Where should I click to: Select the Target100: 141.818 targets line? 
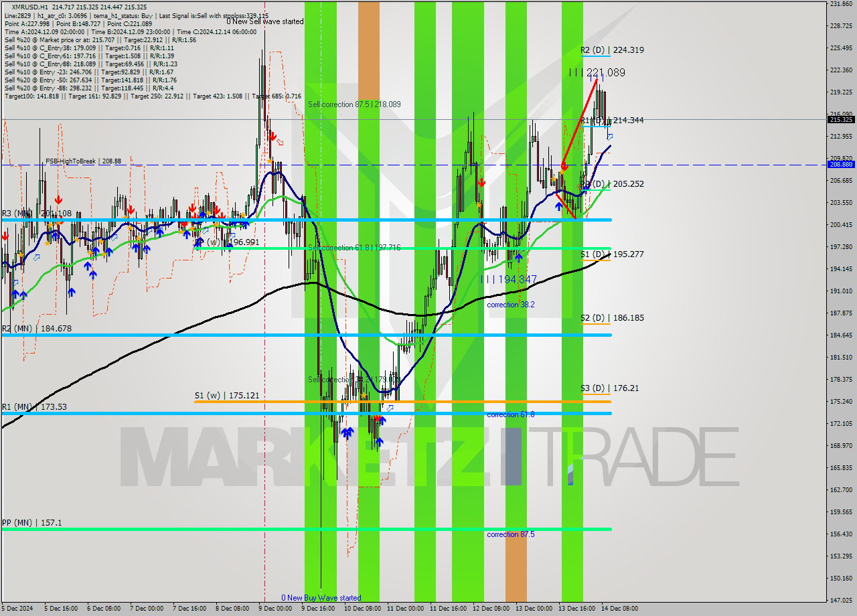pos(153,96)
